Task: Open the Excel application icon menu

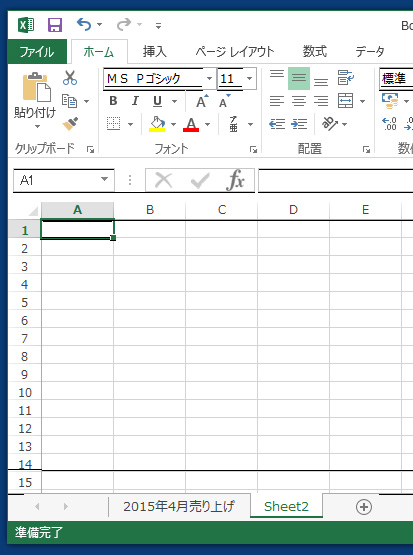Action: click(27, 25)
